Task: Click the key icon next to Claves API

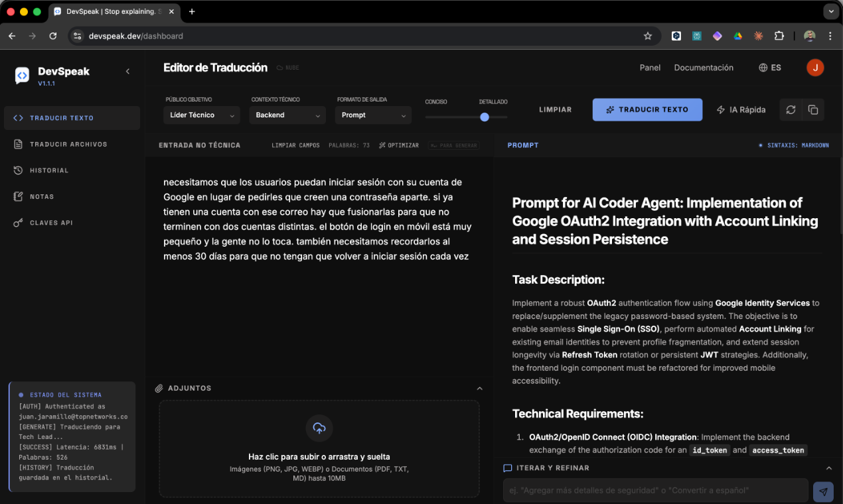Action: [x=18, y=223]
